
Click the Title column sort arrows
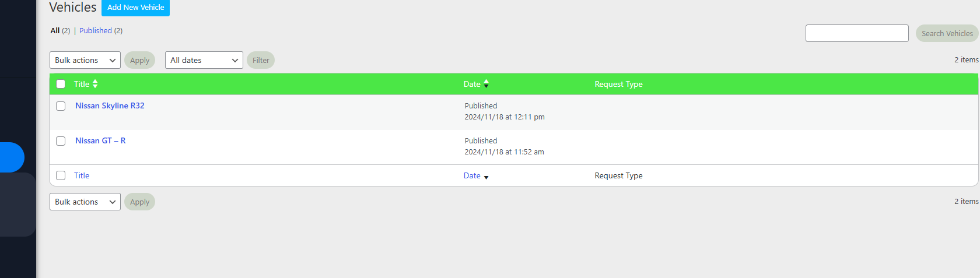click(95, 84)
